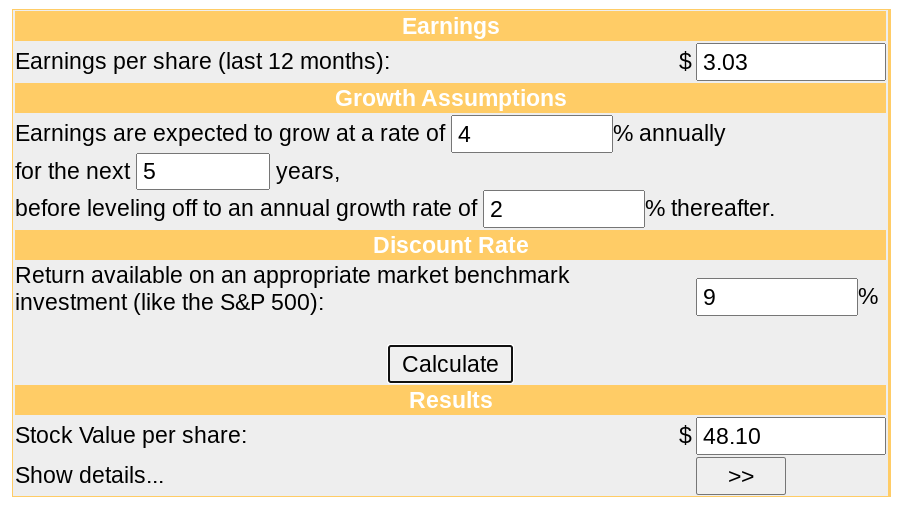Click the Growth Assumptions section header

tap(450, 98)
